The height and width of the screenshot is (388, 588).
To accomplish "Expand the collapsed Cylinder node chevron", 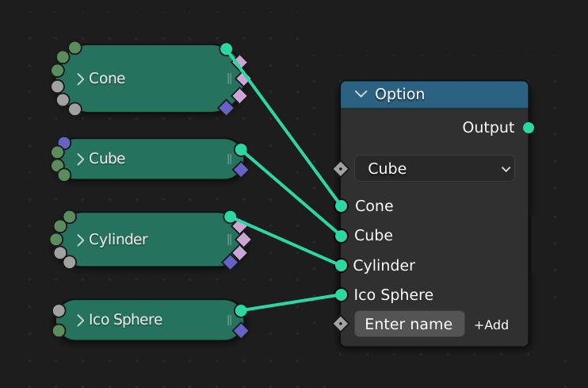I will 80,240.
